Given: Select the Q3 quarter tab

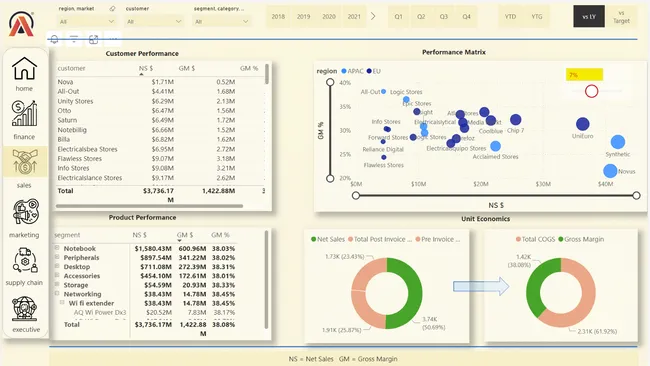Looking at the screenshot, I should click(444, 17).
